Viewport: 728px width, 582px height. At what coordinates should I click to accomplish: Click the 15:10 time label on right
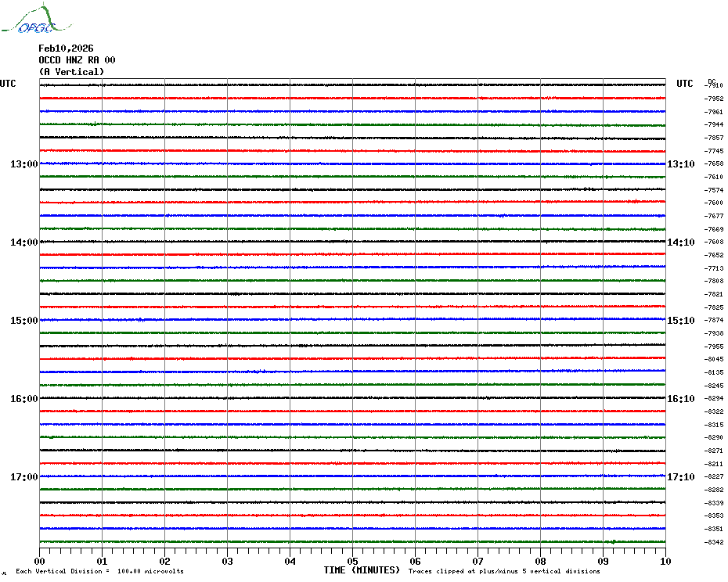[680, 321]
